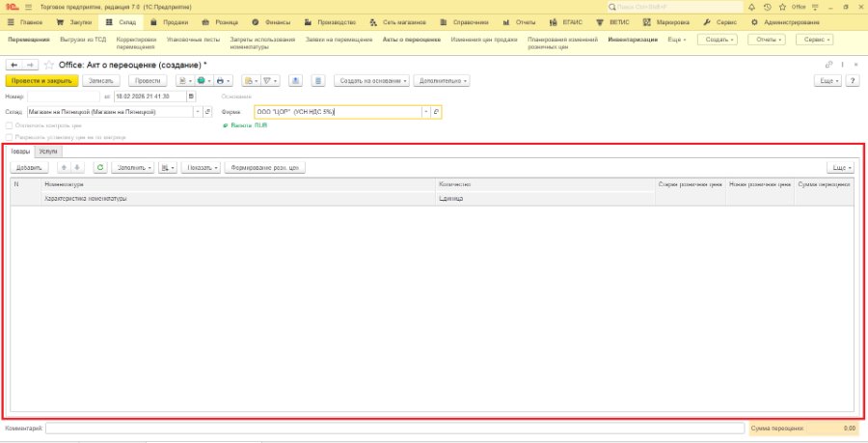This screenshot has width=868, height=443.
Task: Open the Еще menu next to help button
Action: pos(827,81)
